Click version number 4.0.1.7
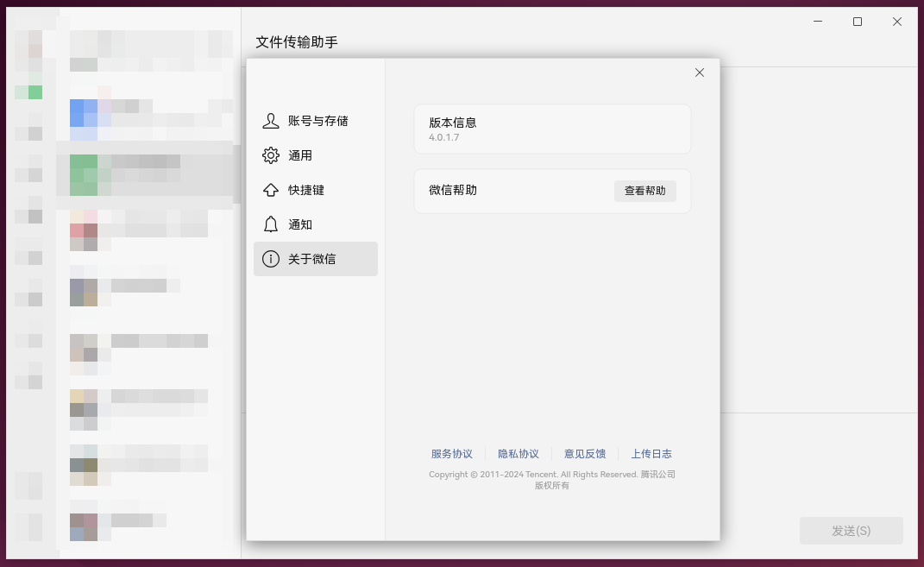The height and width of the screenshot is (567, 924). tap(443, 137)
